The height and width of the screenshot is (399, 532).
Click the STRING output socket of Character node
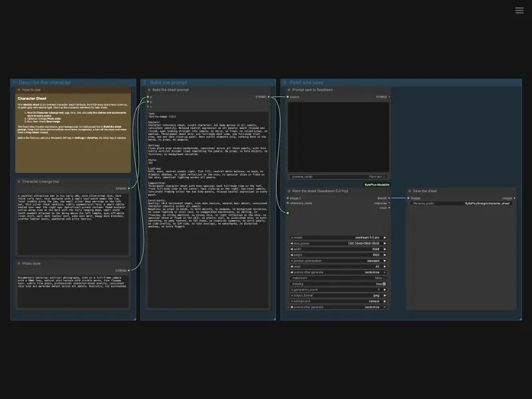pyautogui.click(x=129, y=188)
